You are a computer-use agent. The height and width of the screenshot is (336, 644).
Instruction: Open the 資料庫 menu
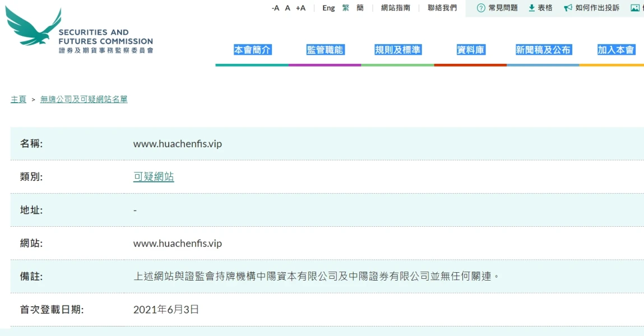tap(471, 50)
